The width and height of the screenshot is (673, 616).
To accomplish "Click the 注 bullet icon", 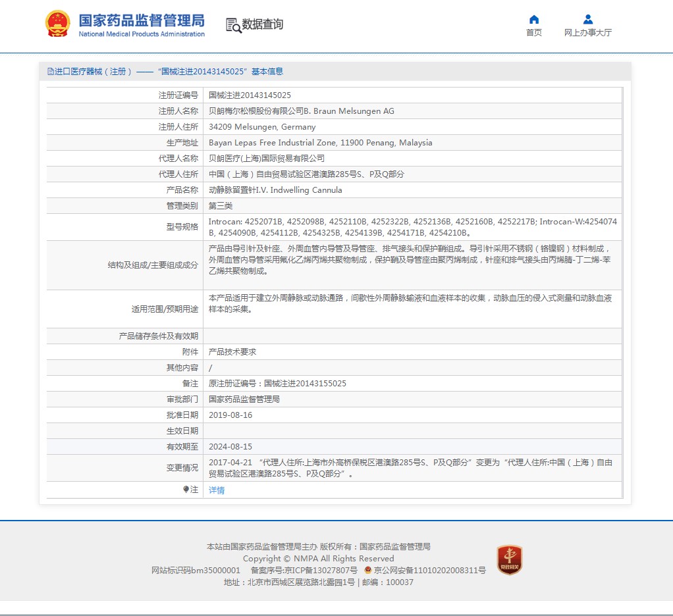I will point(186,489).
